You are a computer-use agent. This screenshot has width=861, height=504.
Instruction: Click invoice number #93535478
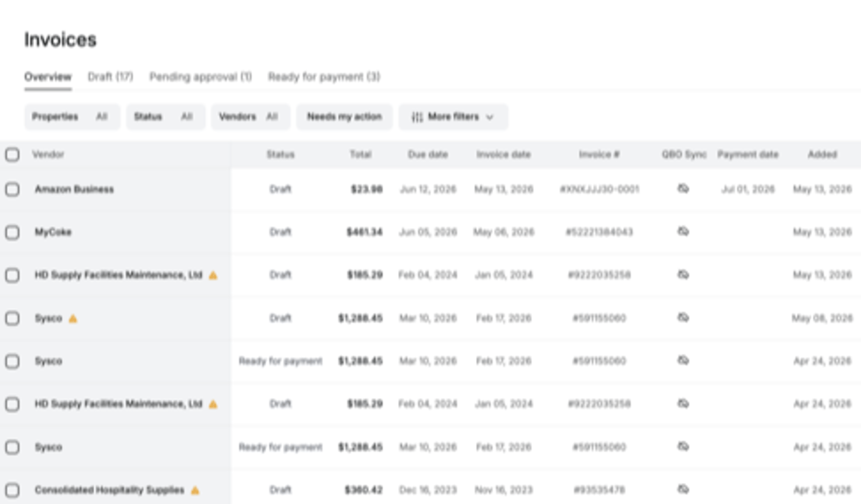[x=599, y=490]
